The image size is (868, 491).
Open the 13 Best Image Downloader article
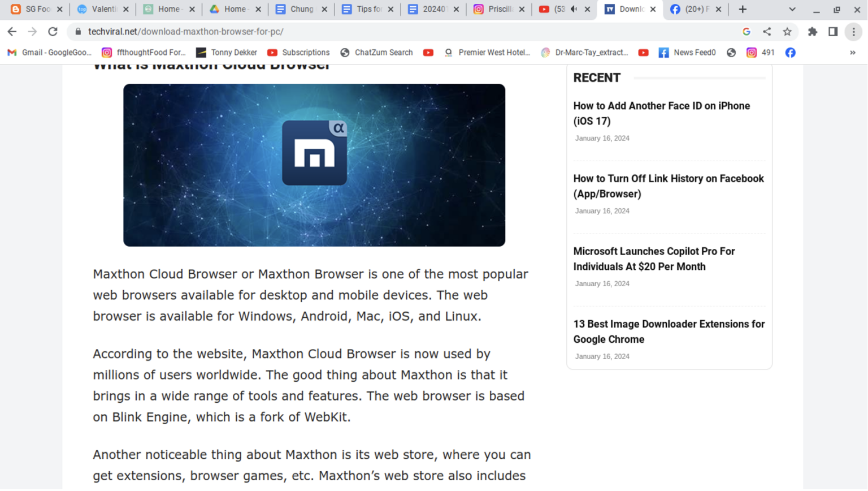tap(669, 331)
